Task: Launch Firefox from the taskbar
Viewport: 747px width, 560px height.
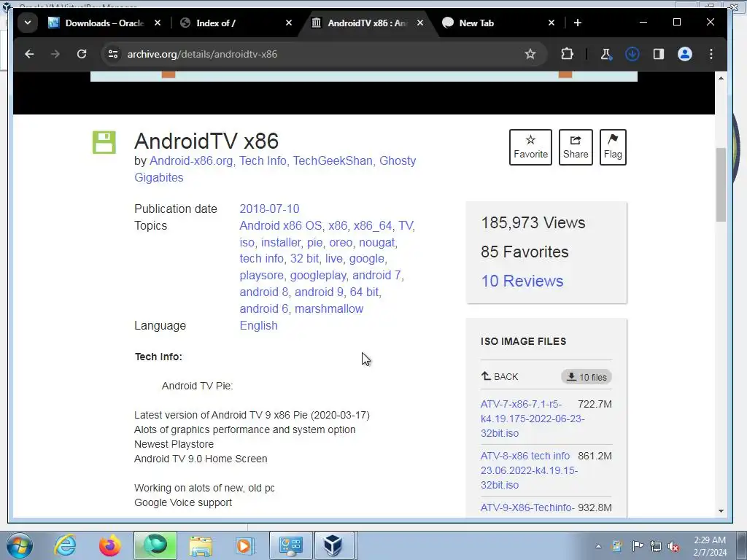Action: coord(109,545)
